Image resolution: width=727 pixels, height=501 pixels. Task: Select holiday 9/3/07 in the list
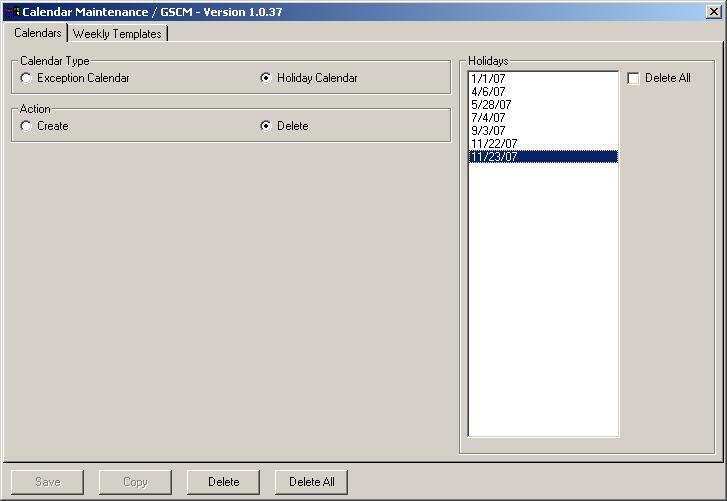coord(543,131)
